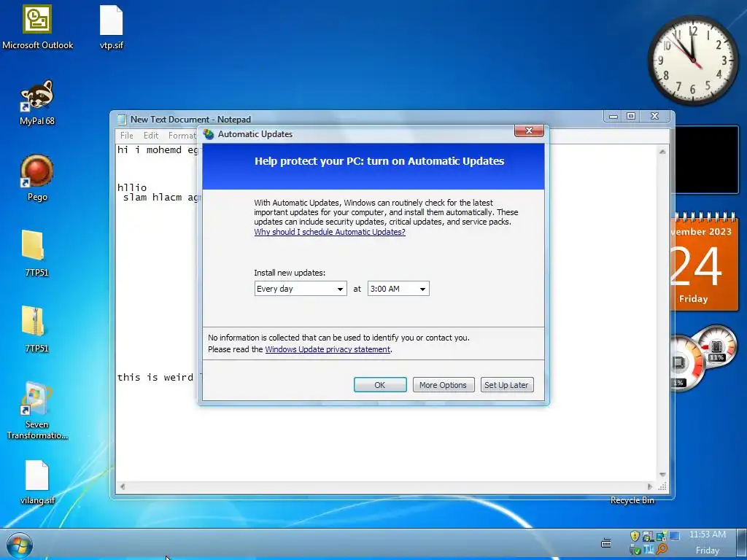Open the Recycle Bin label
Image resolution: width=747 pixels, height=560 pixels.
[x=632, y=500]
